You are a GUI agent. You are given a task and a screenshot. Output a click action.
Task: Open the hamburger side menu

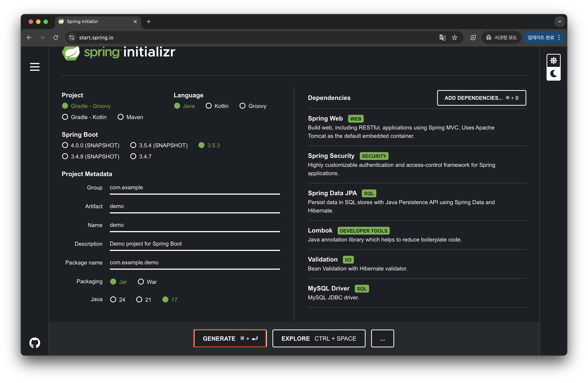pos(35,67)
